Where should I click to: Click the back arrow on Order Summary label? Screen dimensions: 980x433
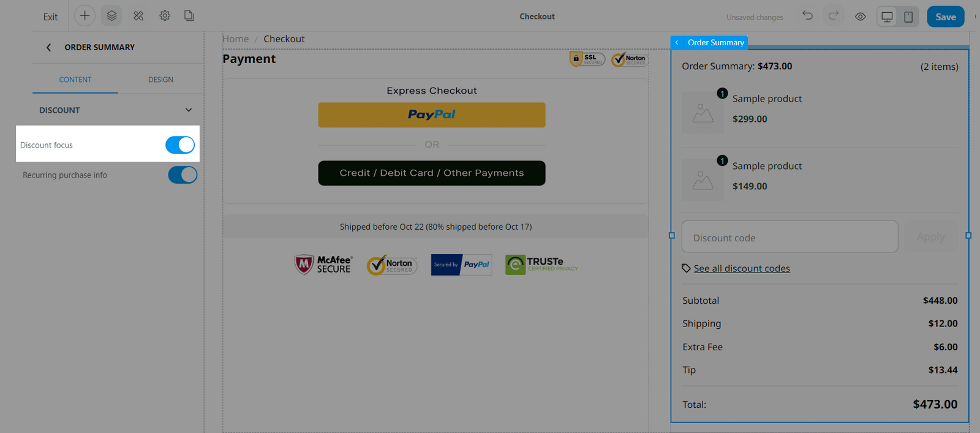[677, 42]
